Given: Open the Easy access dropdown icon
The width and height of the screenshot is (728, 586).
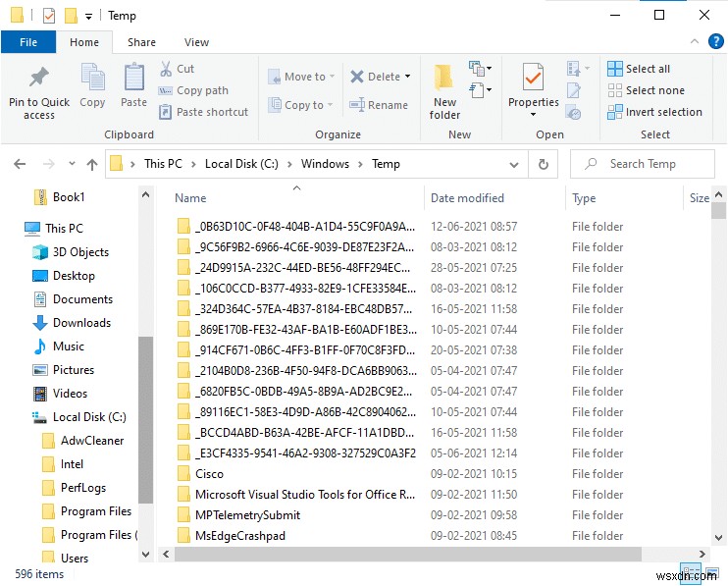Looking at the screenshot, I should [480, 89].
